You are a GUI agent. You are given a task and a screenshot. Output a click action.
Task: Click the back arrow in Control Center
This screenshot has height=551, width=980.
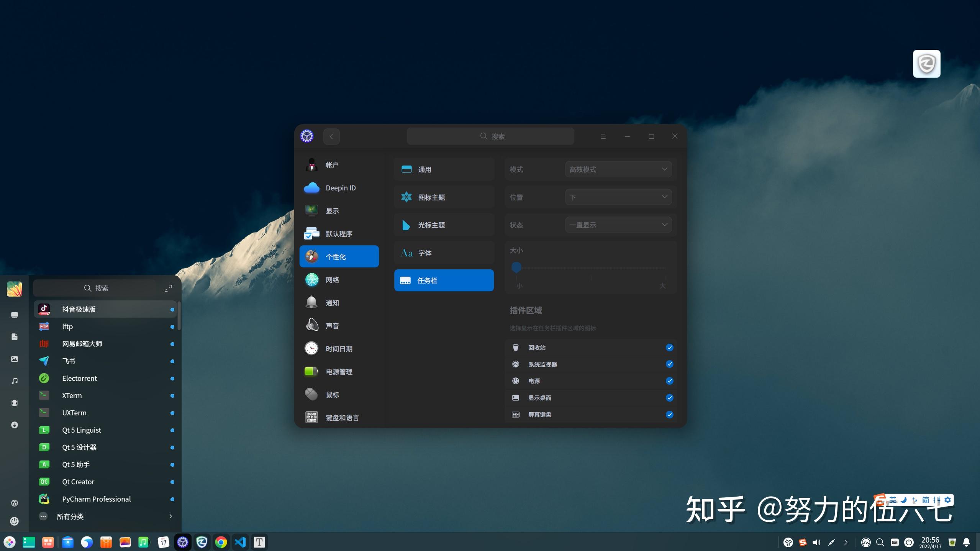pyautogui.click(x=331, y=136)
